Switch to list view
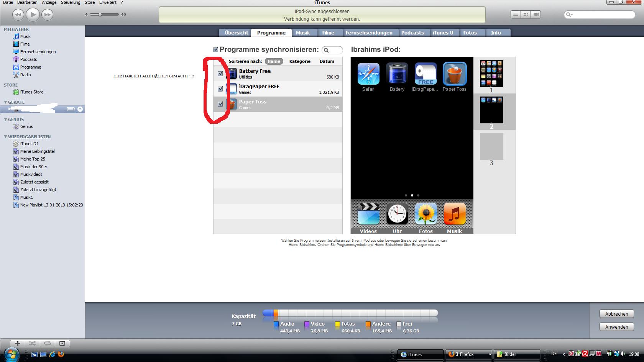This screenshot has width=644, height=362. tap(516, 15)
